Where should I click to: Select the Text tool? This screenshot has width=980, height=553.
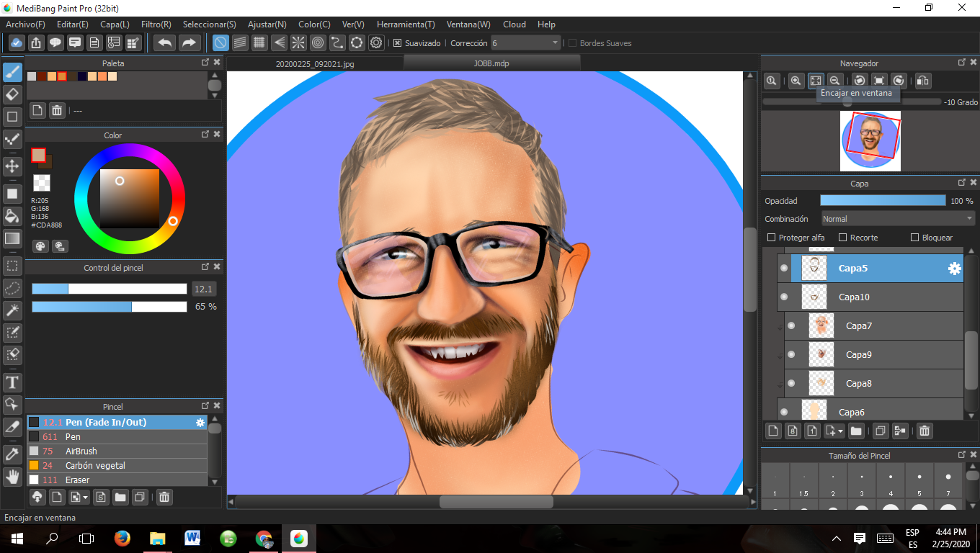pos(12,382)
